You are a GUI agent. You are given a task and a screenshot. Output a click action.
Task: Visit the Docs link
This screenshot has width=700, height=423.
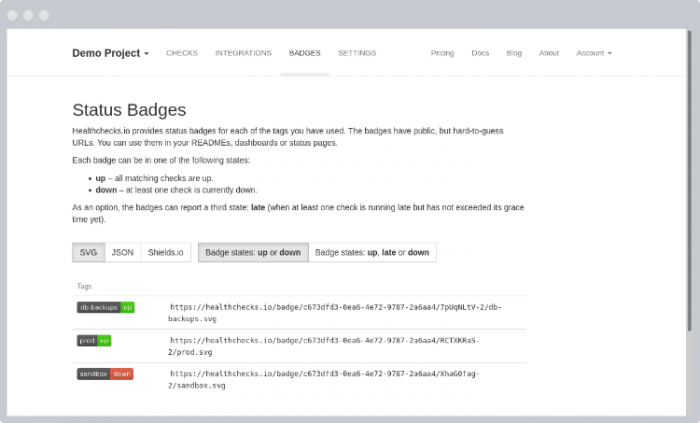[x=480, y=53]
